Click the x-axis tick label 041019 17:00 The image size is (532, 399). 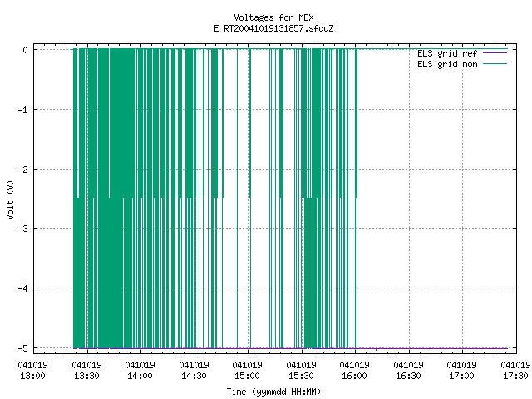462,371
